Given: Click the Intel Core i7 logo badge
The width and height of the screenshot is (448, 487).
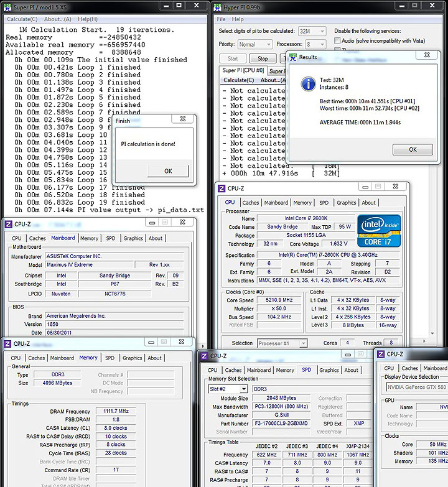Looking at the screenshot, I should (379, 231).
